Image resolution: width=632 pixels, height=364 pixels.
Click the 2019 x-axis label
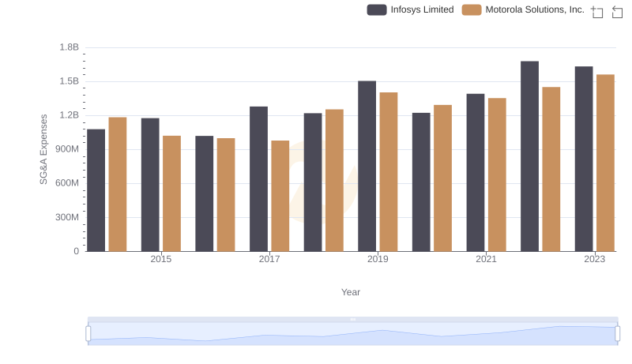[x=378, y=259]
